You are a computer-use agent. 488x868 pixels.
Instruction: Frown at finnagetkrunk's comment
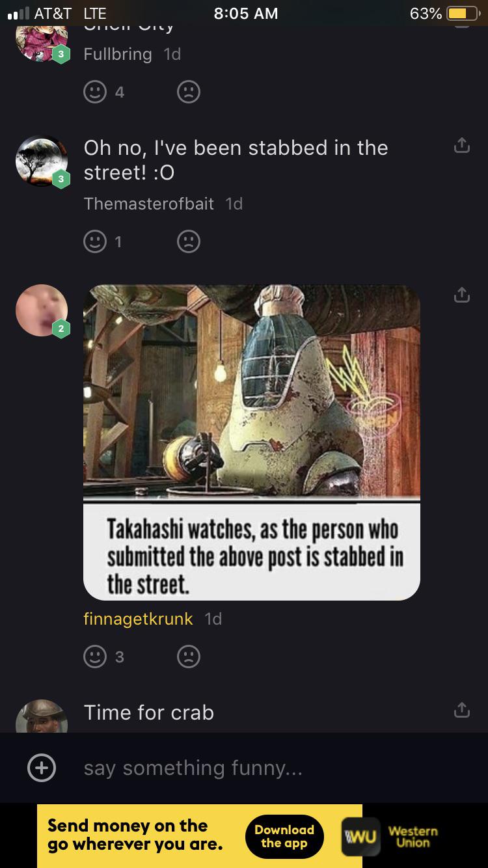[x=189, y=657]
